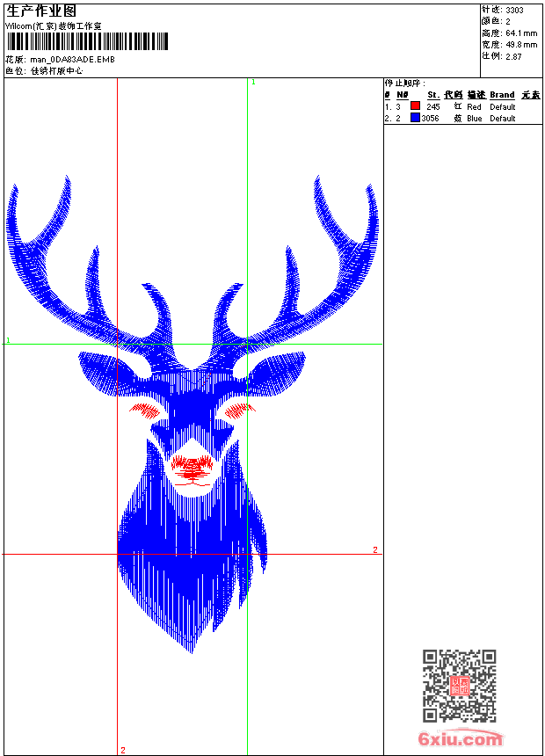Click the barcode under the Wilcom title
This screenshot has width=545, height=756.
pos(87,42)
